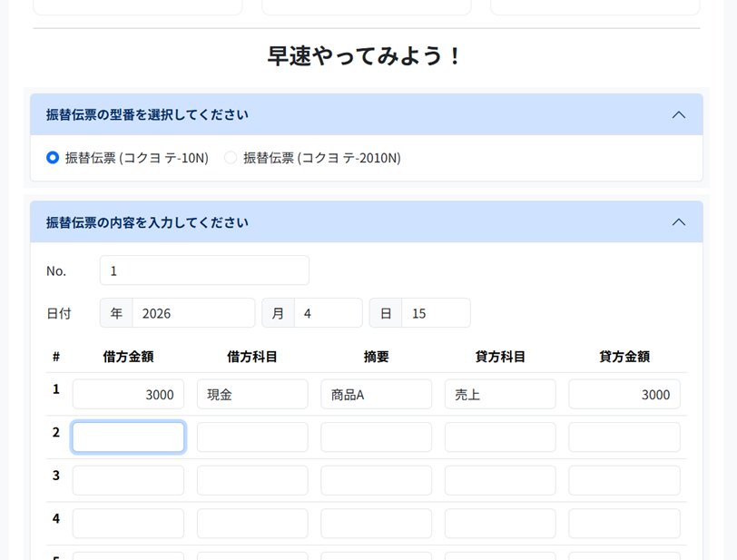Click row 4 貸方科目 empty field
Screen dimensions: 737x560
500,524
